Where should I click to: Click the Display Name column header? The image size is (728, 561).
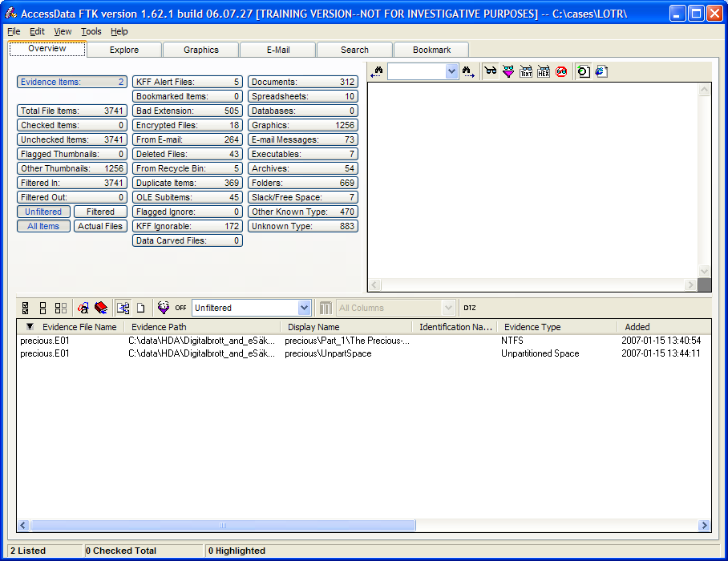pyautogui.click(x=346, y=327)
